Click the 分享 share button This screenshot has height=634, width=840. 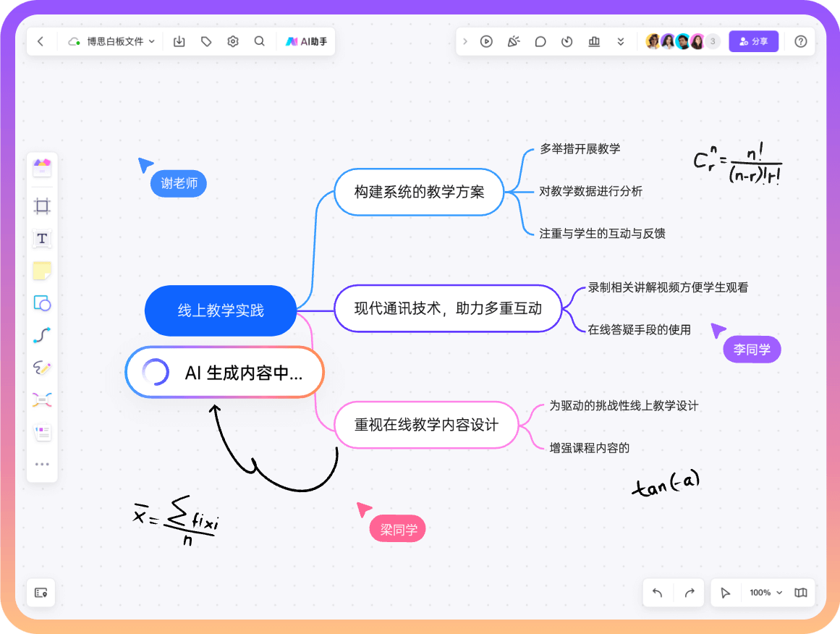tap(753, 41)
